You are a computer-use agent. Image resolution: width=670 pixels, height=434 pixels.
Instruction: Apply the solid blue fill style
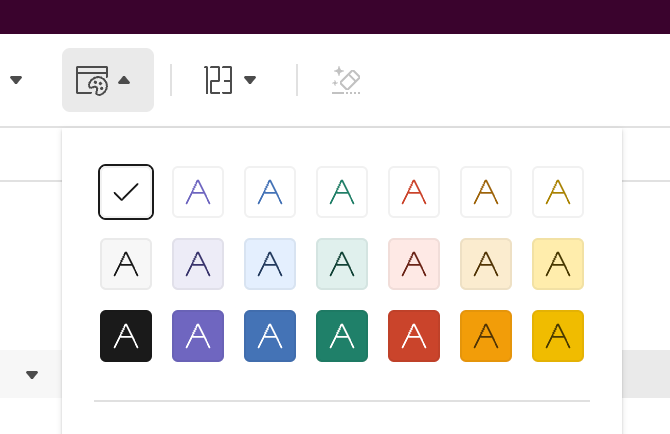coord(270,336)
